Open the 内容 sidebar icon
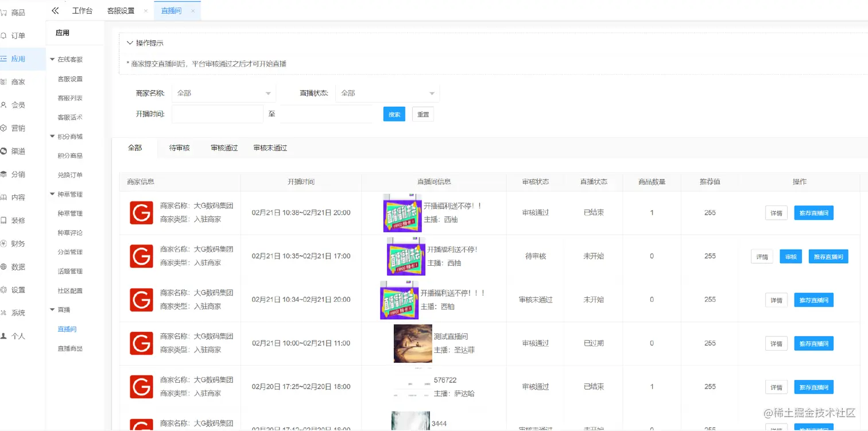This screenshot has width=868, height=431. point(3,197)
